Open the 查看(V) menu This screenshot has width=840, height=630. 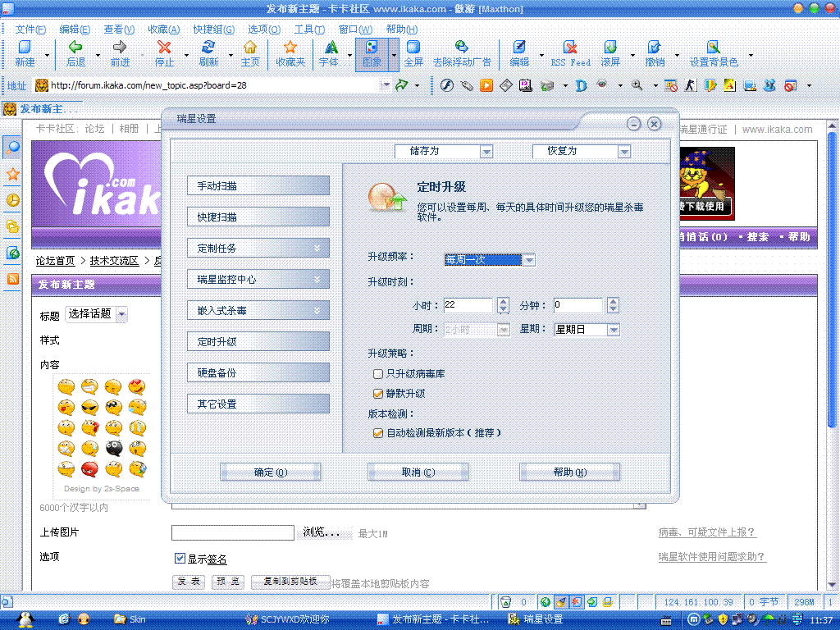pyautogui.click(x=119, y=30)
